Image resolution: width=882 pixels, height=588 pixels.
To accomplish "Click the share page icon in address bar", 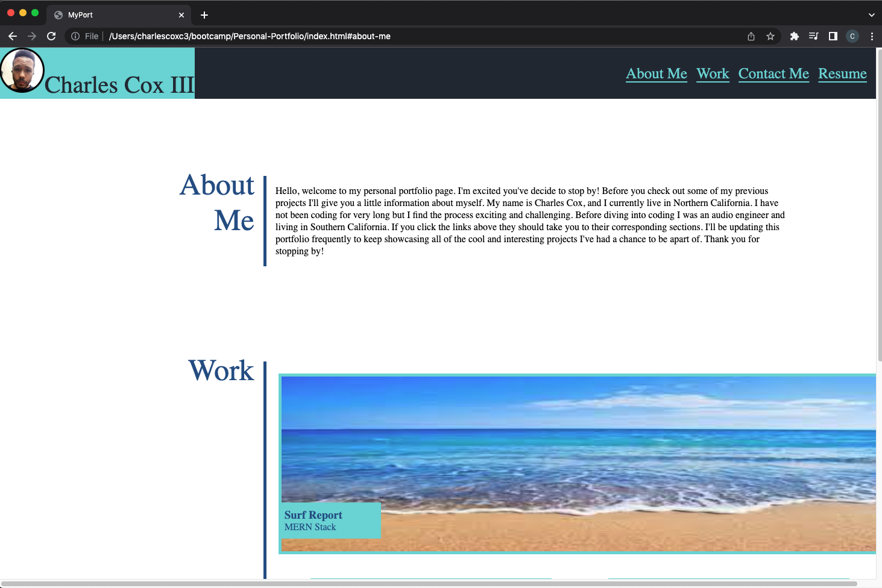I will 751,36.
